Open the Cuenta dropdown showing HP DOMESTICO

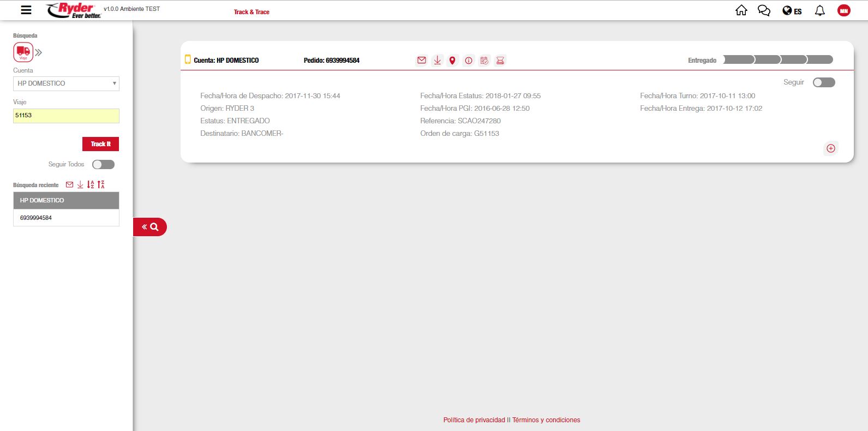pyautogui.click(x=66, y=83)
